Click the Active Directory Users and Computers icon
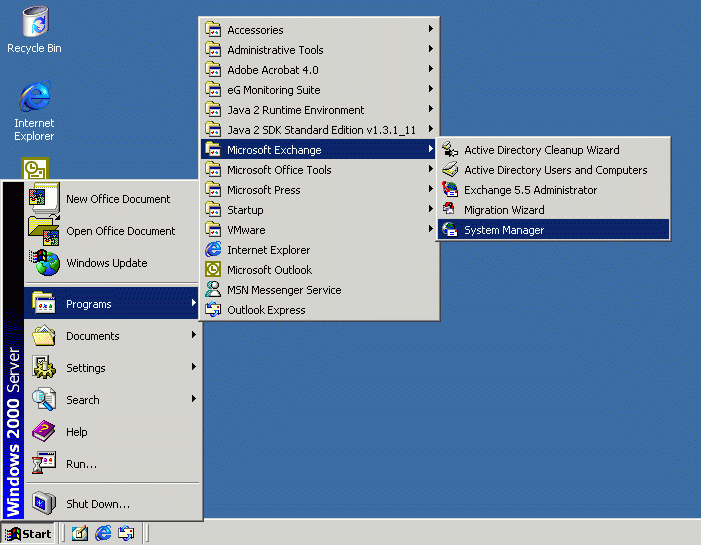The width and height of the screenshot is (701, 545). pos(450,169)
